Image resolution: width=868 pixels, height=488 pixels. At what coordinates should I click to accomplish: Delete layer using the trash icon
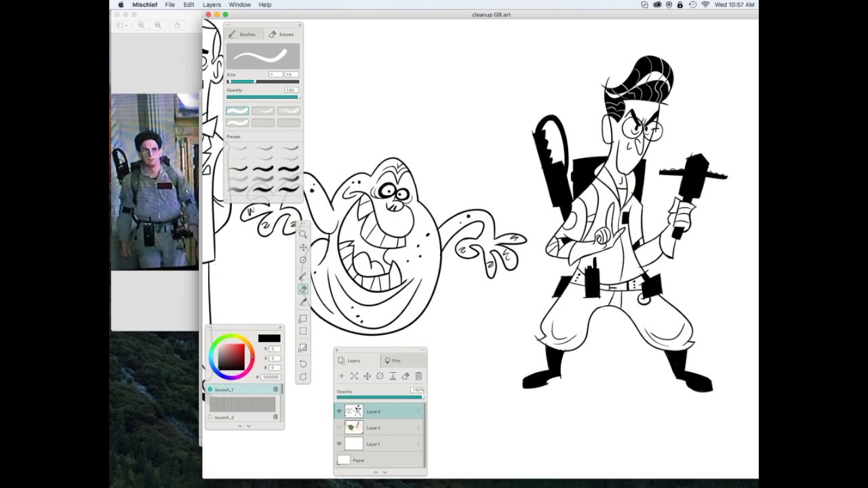pyautogui.click(x=418, y=376)
